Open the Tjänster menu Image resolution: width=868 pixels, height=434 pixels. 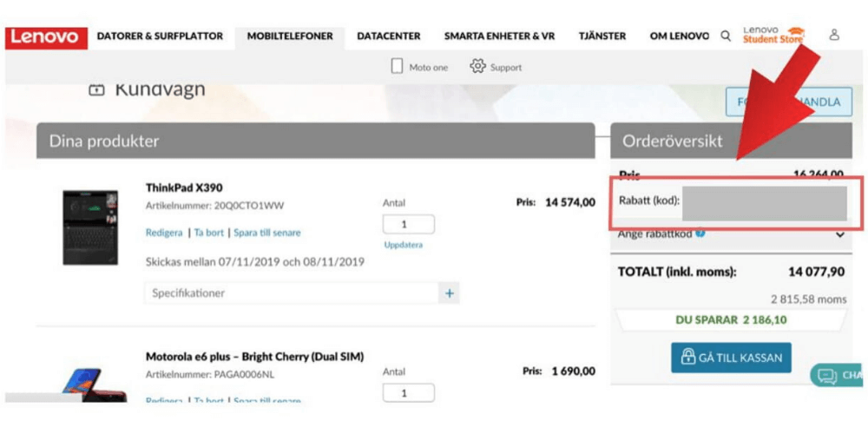602,36
